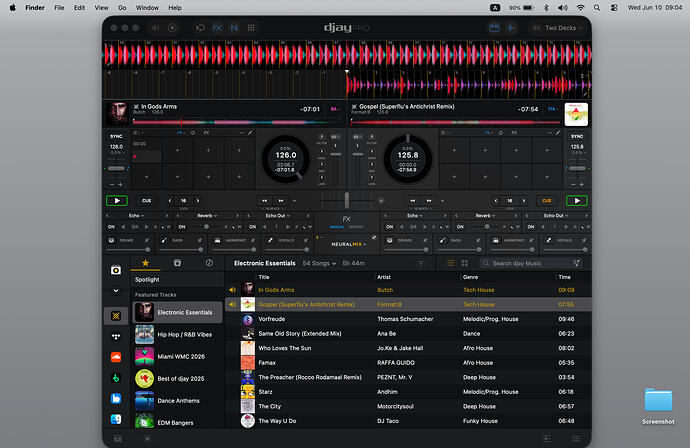Image resolution: width=690 pixels, height=448 pixels.
Task: Click the pre-cue headphone volume icon
Action: point(155,28)
